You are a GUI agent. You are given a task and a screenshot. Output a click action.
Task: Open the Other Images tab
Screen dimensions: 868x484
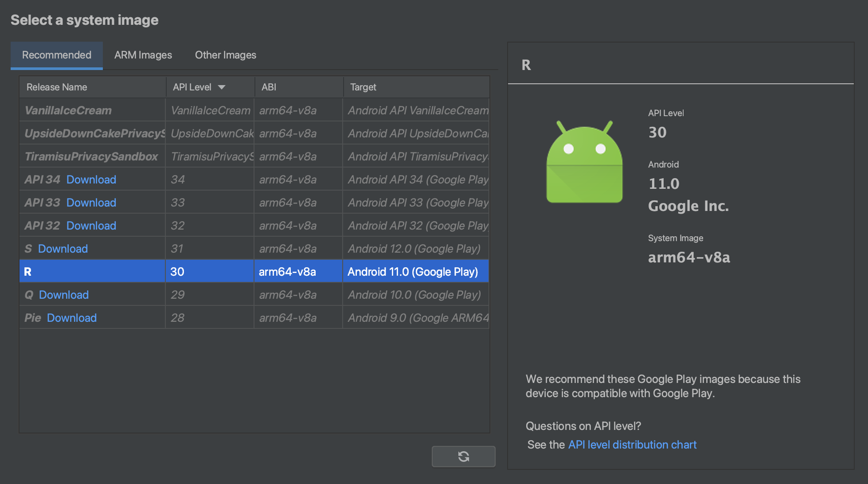(225, 55)
